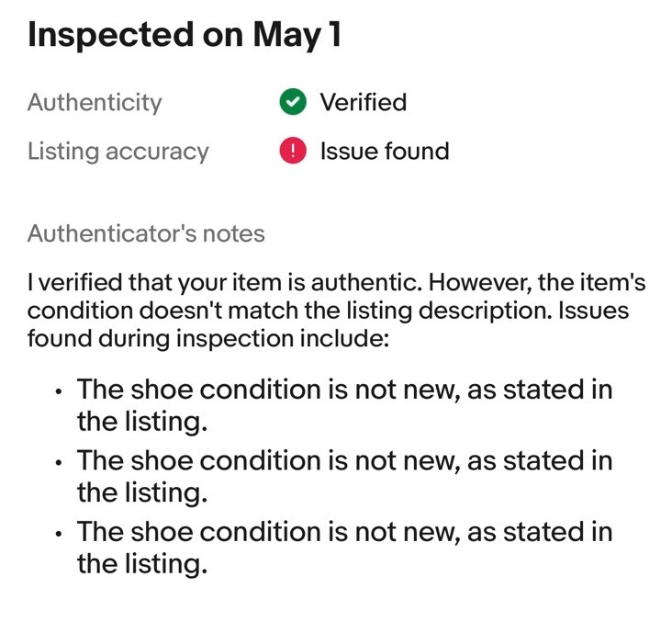672x633 pixels.
Task: Select the third bullet point marker
Action: [59, 534]
